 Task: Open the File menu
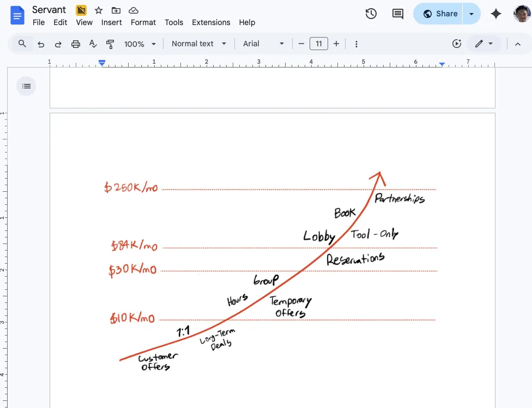pos(39,22)
